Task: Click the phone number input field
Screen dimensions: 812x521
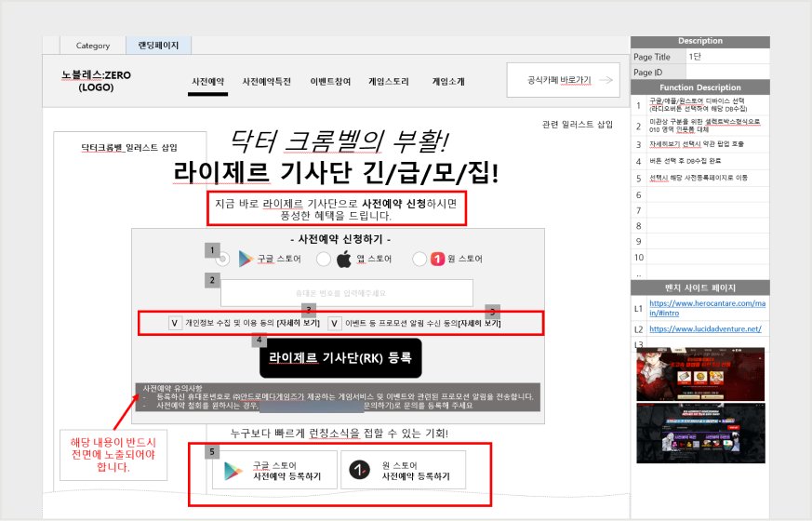Action: click(x=346, y=293)
